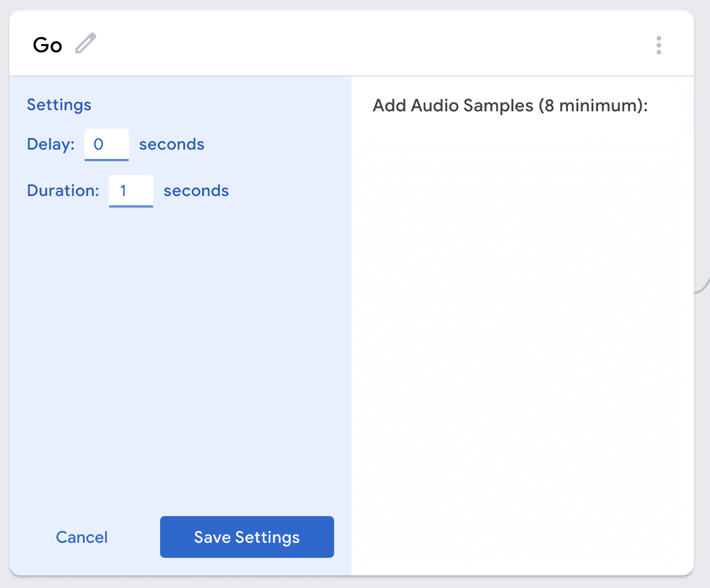Focus the Delay seconds input field
Screen dimensions: 710x588
click(x=107, y=144)
